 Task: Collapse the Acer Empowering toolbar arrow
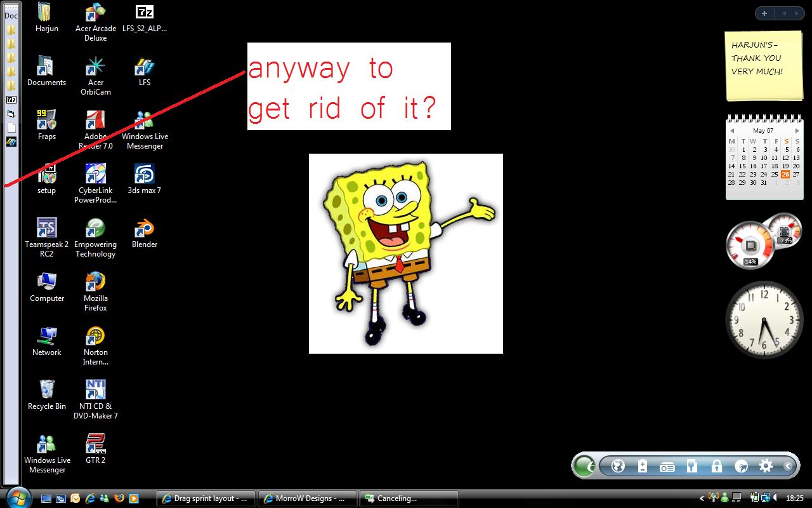787,467
